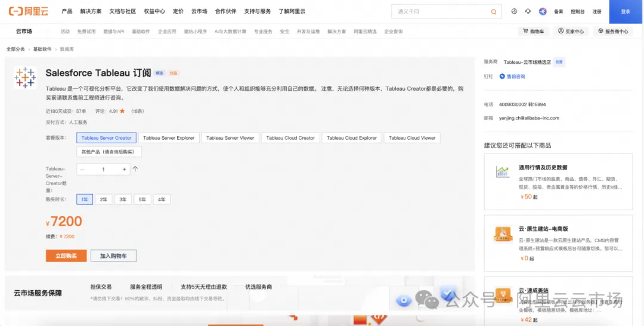Click the 控制台 link
Image resolution: width=644 pixels, height=326 pixels.
point(577,11)
